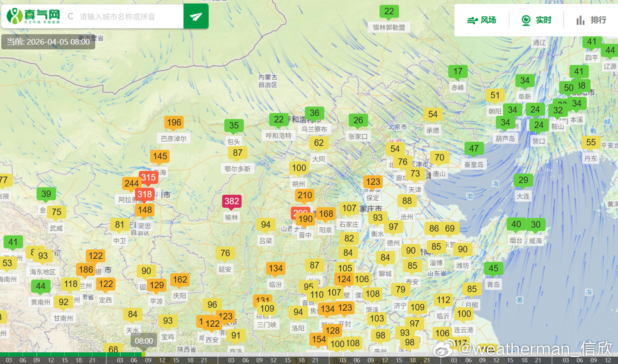The image size is (618, 364).
Task: Click the 三门峡 city label
Action: (x=267, y=325)
